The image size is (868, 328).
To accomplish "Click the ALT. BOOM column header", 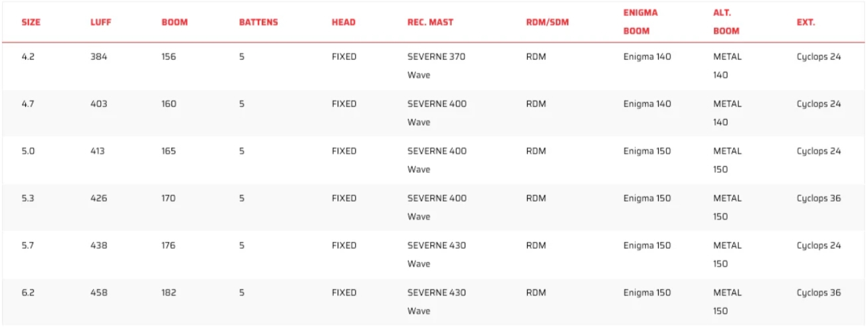I will pos(726,22).
